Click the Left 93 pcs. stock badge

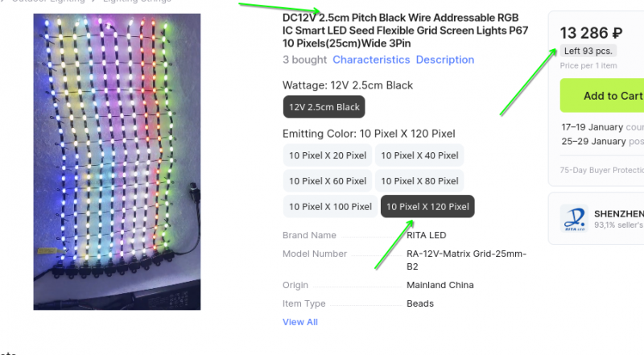click(588, 52)
